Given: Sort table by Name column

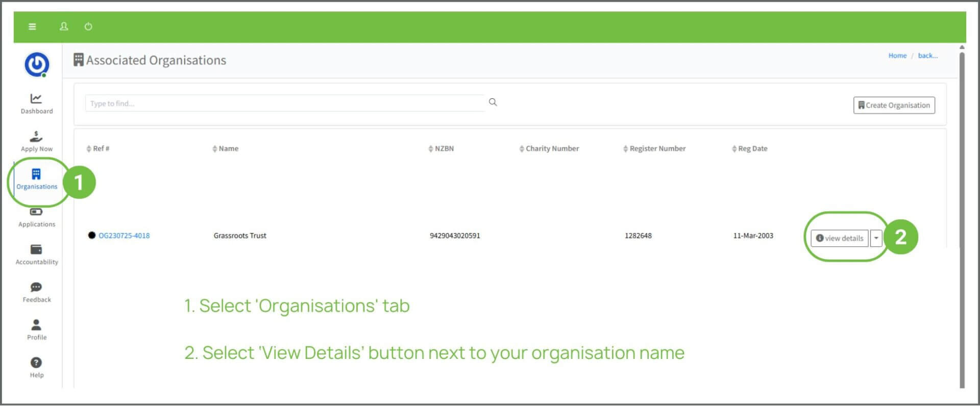Looking at the screenshot, I should 225,149.
